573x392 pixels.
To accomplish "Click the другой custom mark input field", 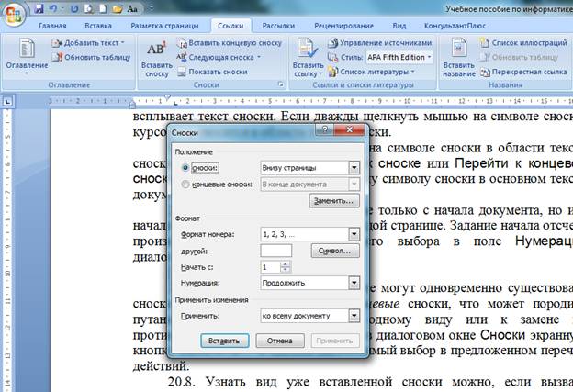I will 275,251.
